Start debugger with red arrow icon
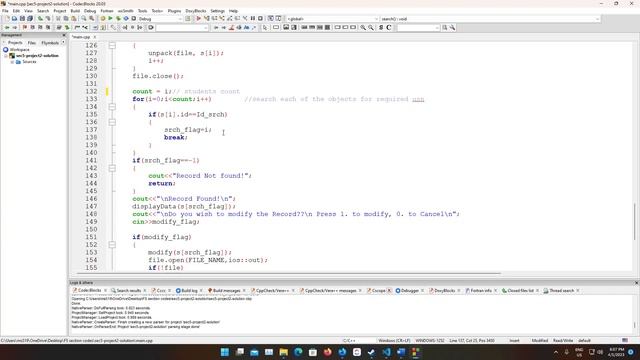The height and width of the screenshot is (360, 640). [199, 19]
